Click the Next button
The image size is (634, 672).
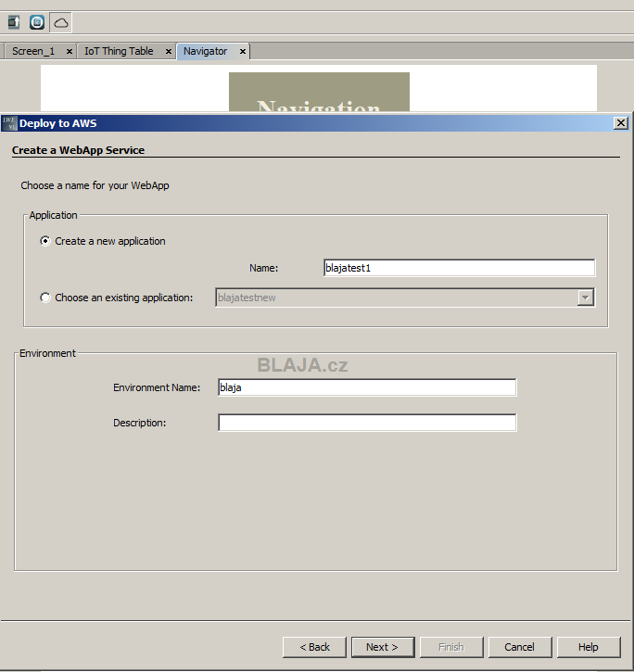point(383,647)
